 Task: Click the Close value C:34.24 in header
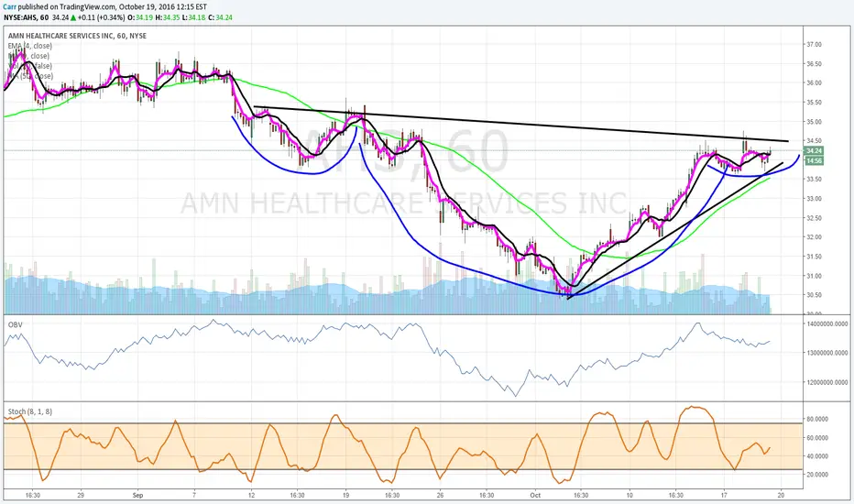(220, 17)
